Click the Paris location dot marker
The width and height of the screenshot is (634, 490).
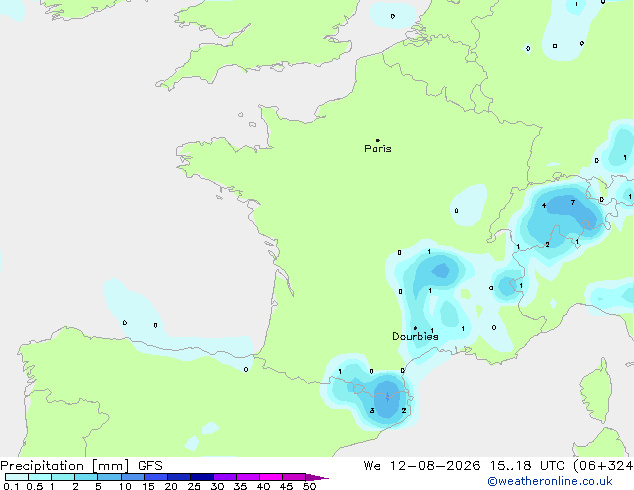click(378, 140)
